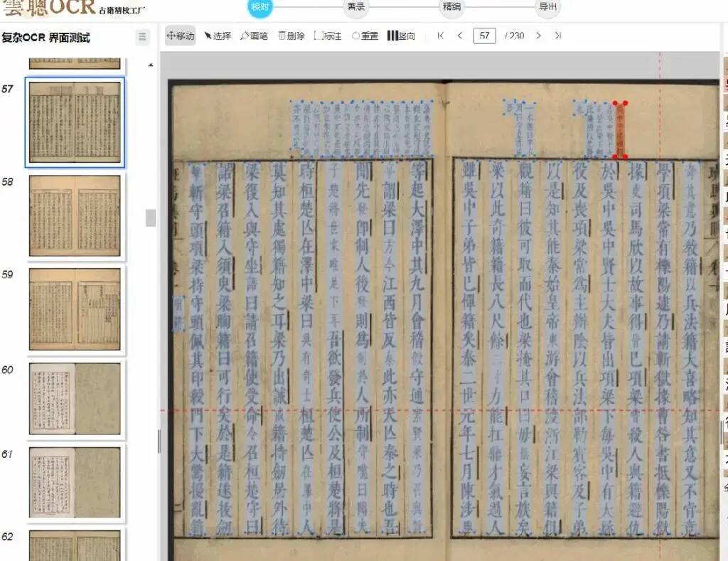This screenshot has height=561, width=728.
Task: Jump to the last page
Action: tap(558, 36)
